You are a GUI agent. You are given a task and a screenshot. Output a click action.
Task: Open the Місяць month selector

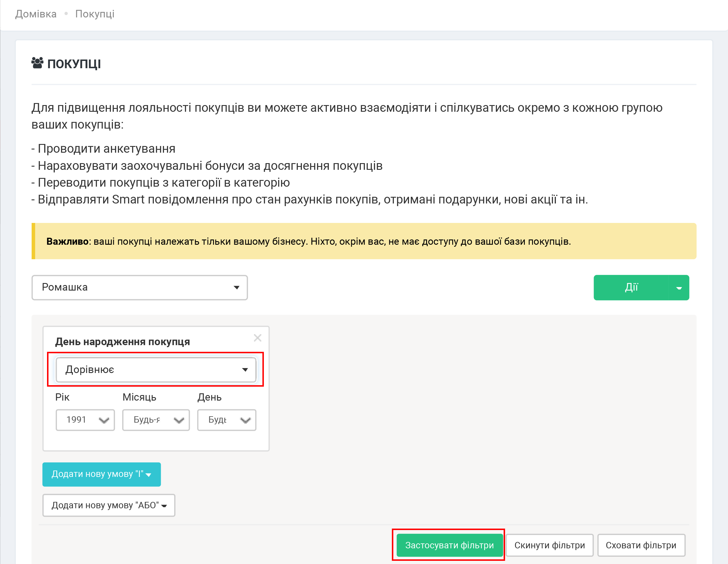pyautogui.click(x=156, y=420)
